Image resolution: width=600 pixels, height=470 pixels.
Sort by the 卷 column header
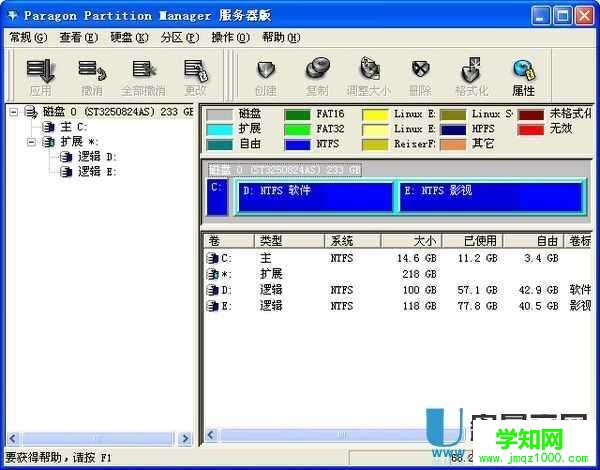229,241
